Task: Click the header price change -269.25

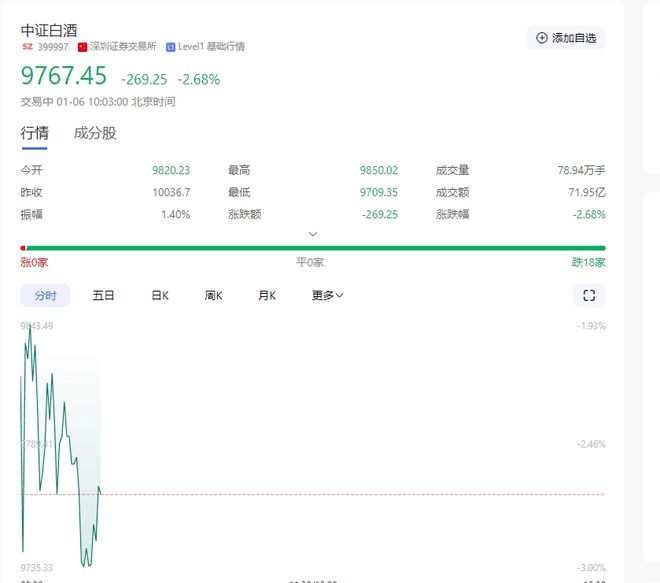Action: [144, 79]
